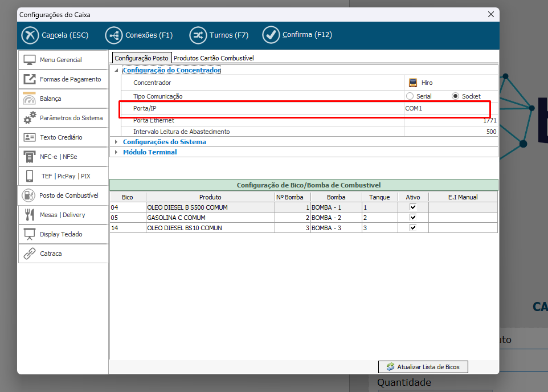Select the Balança gauge icon

30,99
